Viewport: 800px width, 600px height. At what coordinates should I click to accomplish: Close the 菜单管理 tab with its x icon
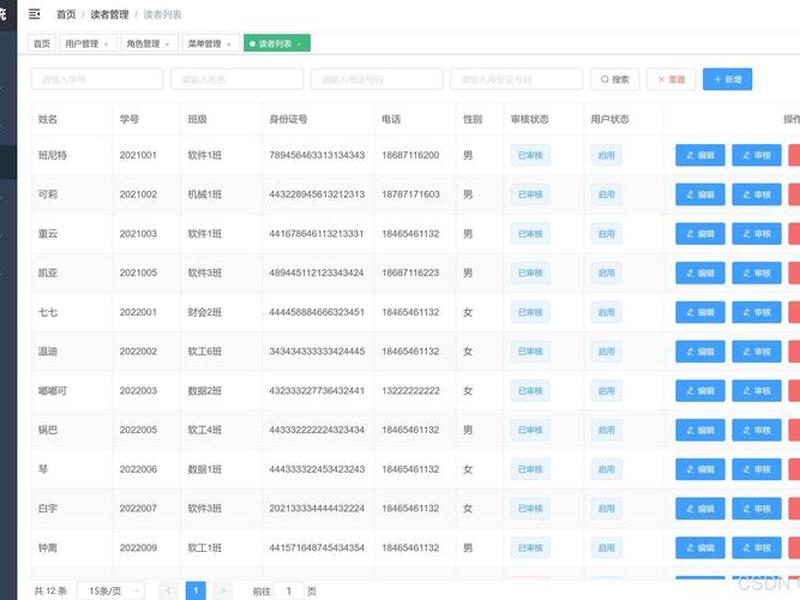tap(229, 44)
